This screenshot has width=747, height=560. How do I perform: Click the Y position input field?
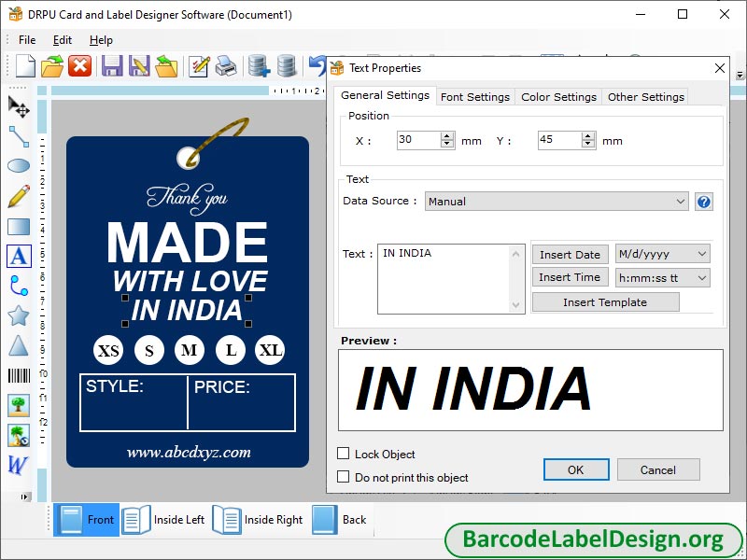(x=560, y=140)
